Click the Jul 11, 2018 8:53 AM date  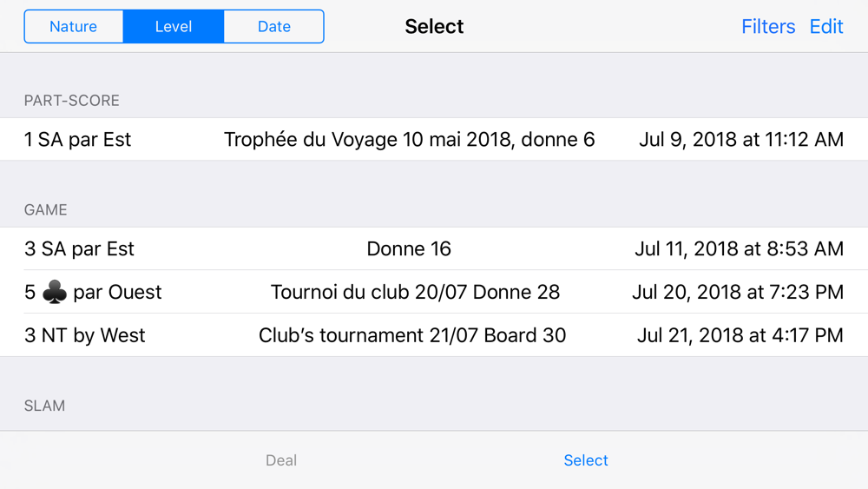(739, 249)
